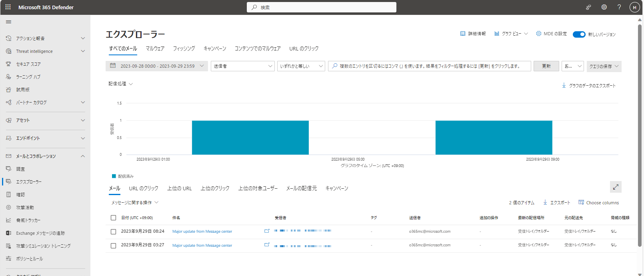Open the 上位の対象ユーザー tab
The width and height of the screenshot is (644, 276).
point(258,188)
